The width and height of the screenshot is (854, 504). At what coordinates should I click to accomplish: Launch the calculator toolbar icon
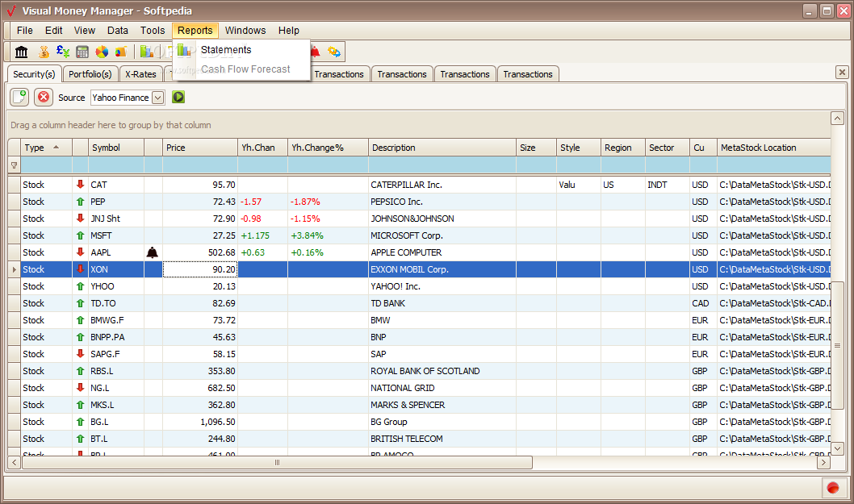tap(82, 52)
